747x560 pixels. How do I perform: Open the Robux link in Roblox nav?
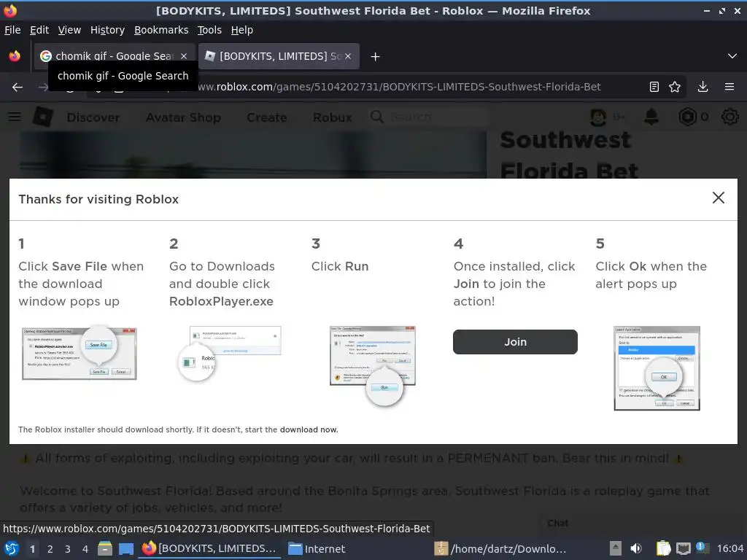(333, 117)
